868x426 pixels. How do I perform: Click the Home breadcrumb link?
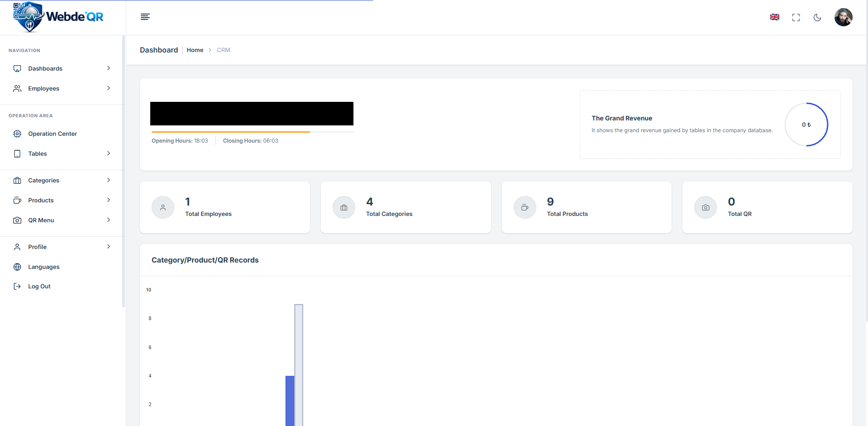(x=195, y=50)
